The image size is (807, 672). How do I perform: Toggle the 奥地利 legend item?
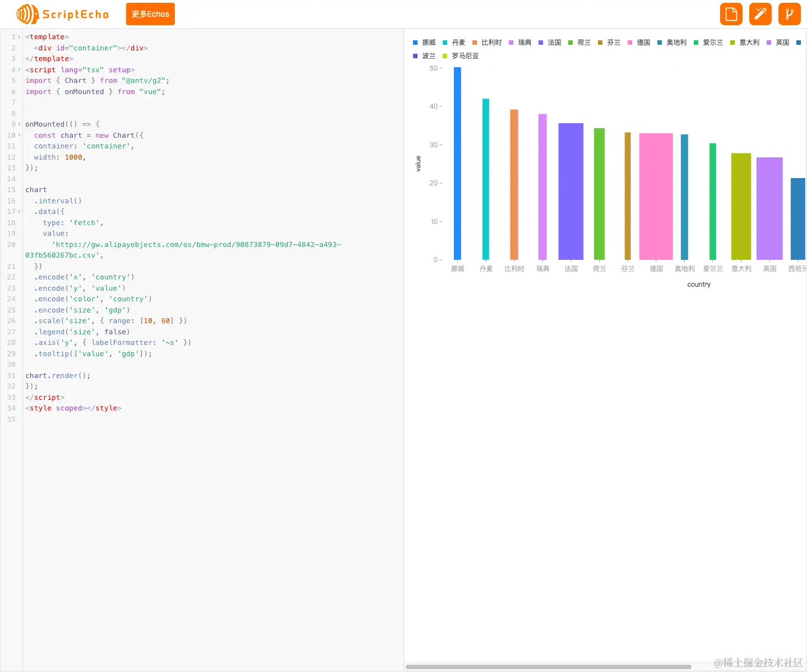[x=672, y=43]
